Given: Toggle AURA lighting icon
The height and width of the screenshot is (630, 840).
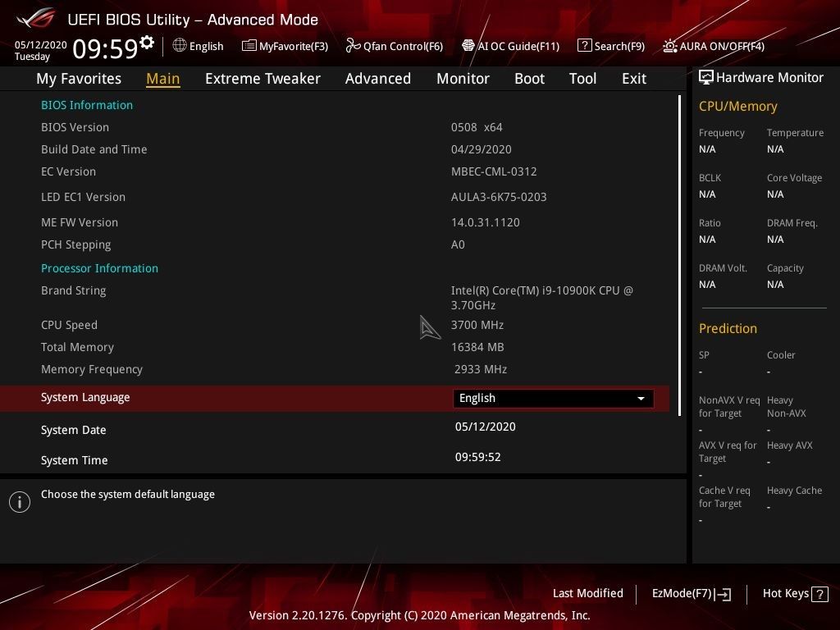Looking at the screenshot, I should tap(669, 46).
